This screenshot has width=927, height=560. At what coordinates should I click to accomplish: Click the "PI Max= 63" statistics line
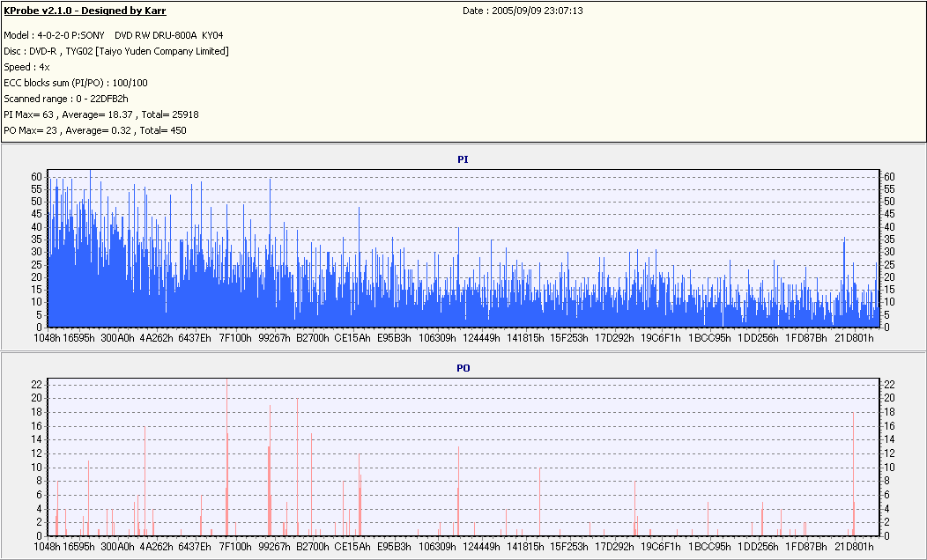101,114
